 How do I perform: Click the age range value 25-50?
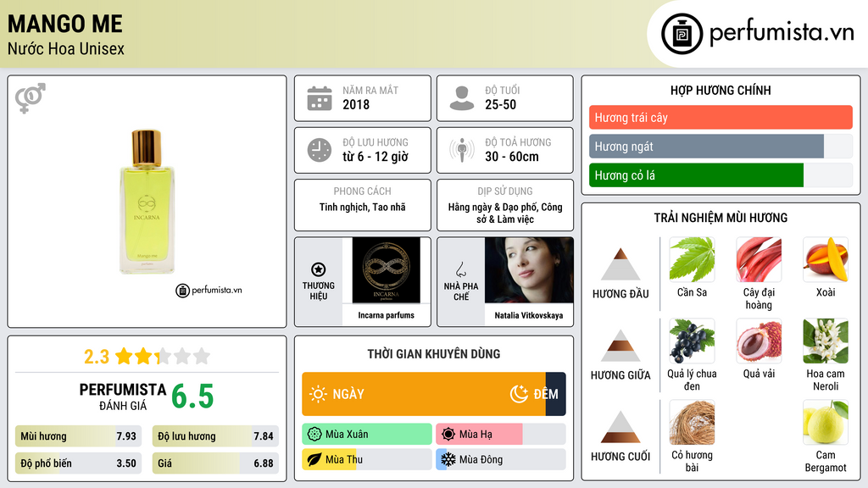click(500, 104)
